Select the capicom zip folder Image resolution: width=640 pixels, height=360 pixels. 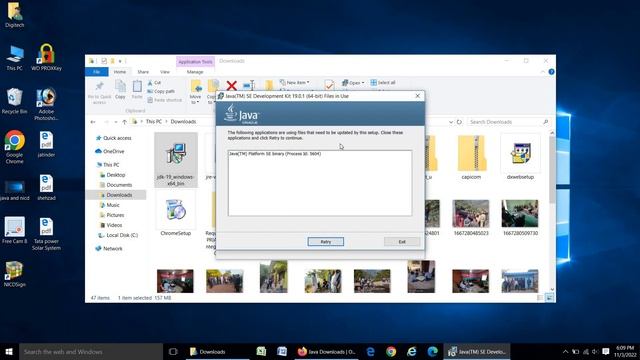click(x=471, y=157)
